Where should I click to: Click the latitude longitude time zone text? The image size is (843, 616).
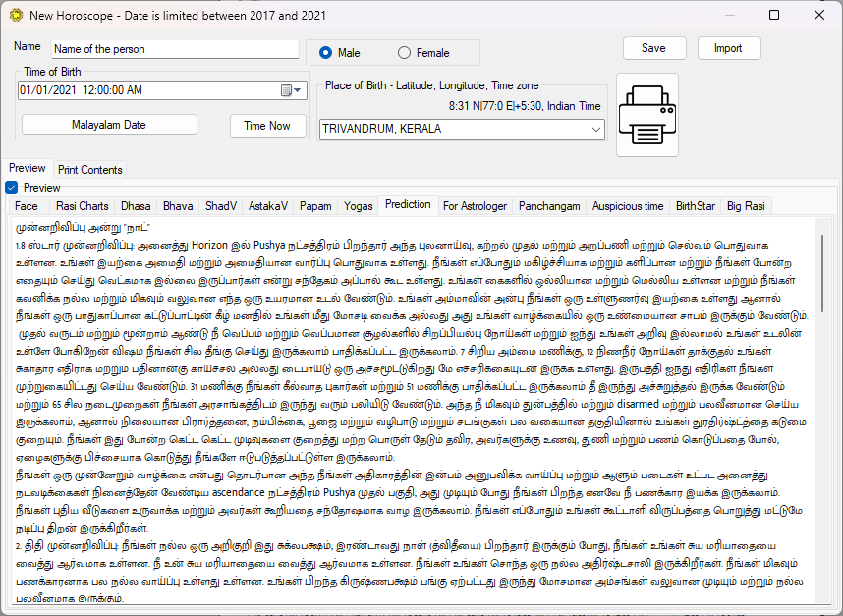pos(525,106)
